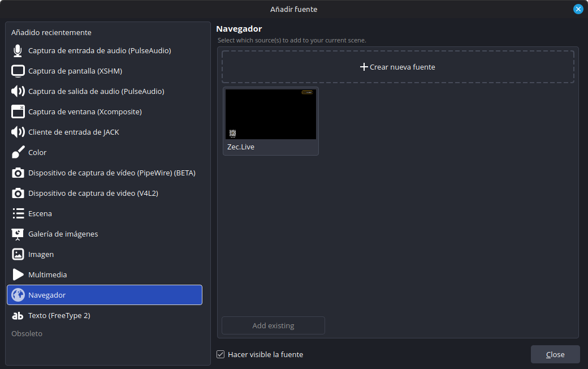Select the Xcomposite window capture icon
The height and width of the screenshot is (369, 588).
click(18, 111)
